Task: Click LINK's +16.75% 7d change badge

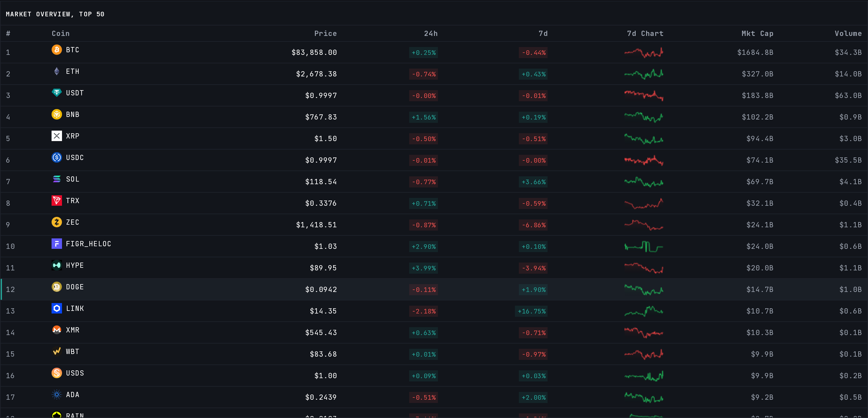Action: tap(531, 311)
